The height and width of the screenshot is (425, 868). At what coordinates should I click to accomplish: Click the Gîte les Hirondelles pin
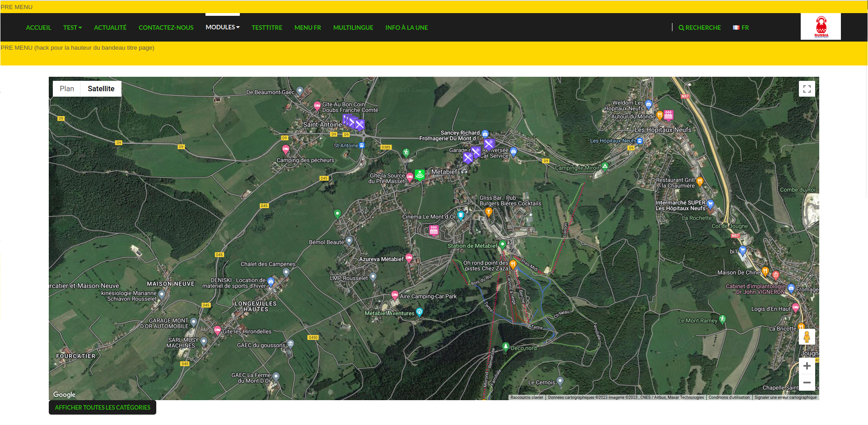point(217,330)
